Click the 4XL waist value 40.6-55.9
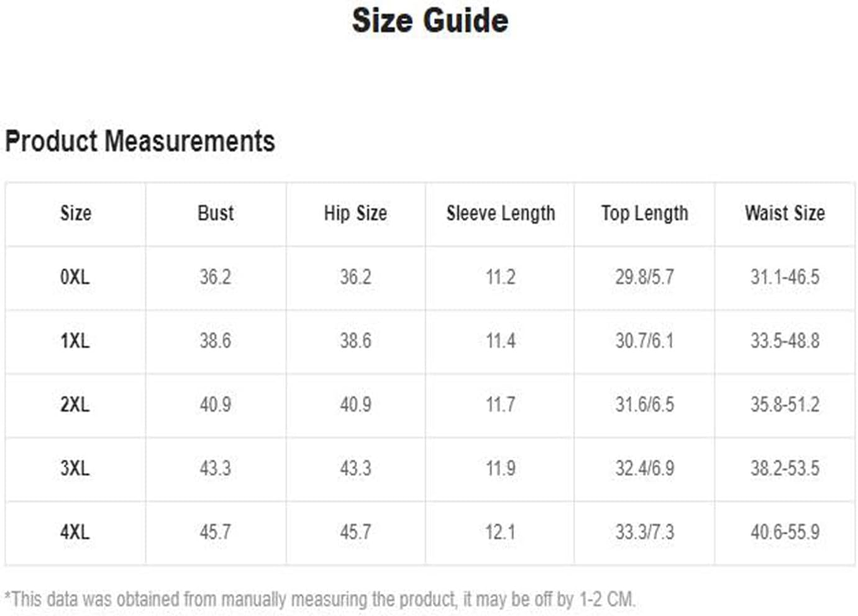Screen dimensions: 858x616 785,532
